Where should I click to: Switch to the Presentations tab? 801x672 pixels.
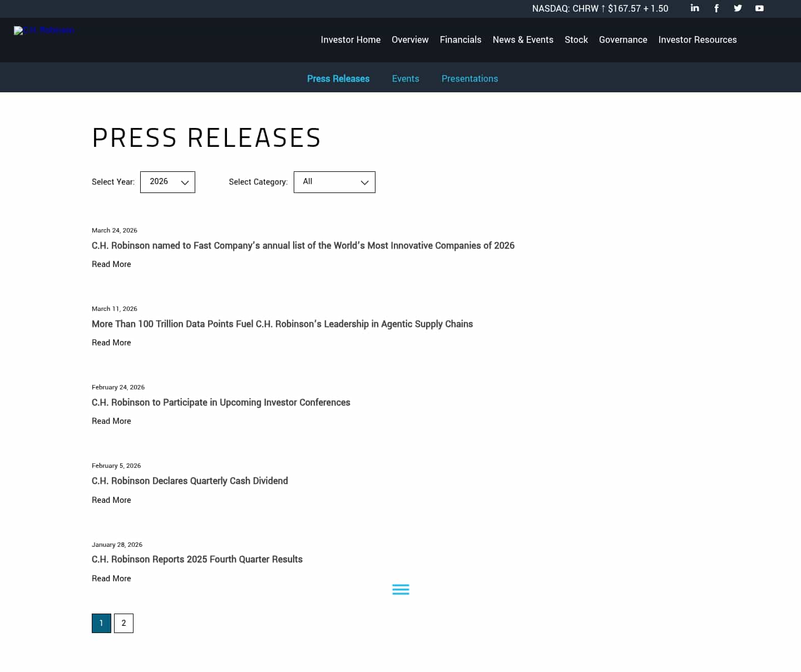click(469, 78)
